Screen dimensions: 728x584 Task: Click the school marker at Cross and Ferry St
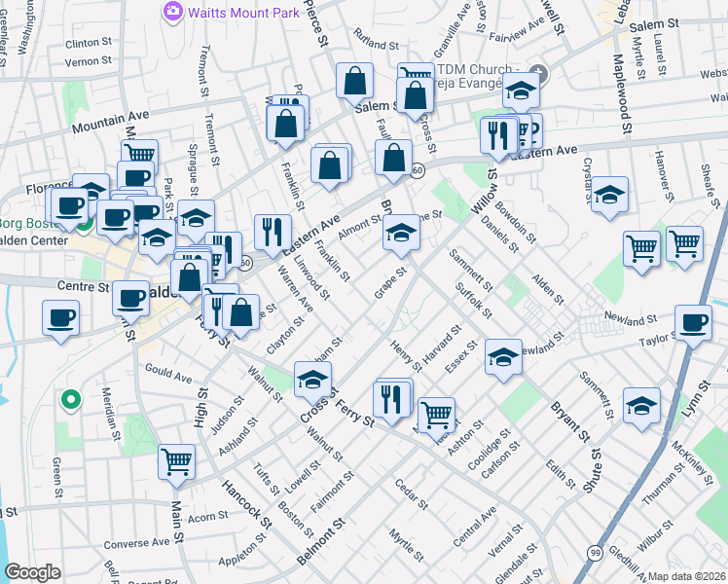[313, 383]
